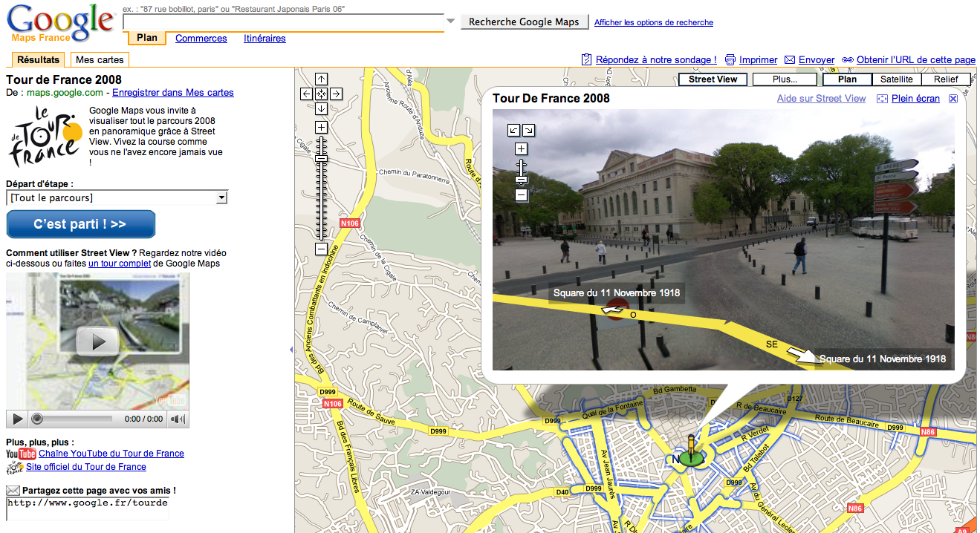The image size is (980, 533).
Task: Move Street View west along arrow O
Action: tap(614, 310)
